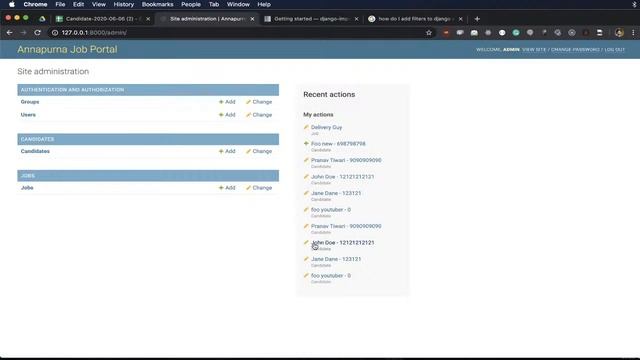Click Change for Candidates
Screen dimensions: 640x360
point(259,151)
